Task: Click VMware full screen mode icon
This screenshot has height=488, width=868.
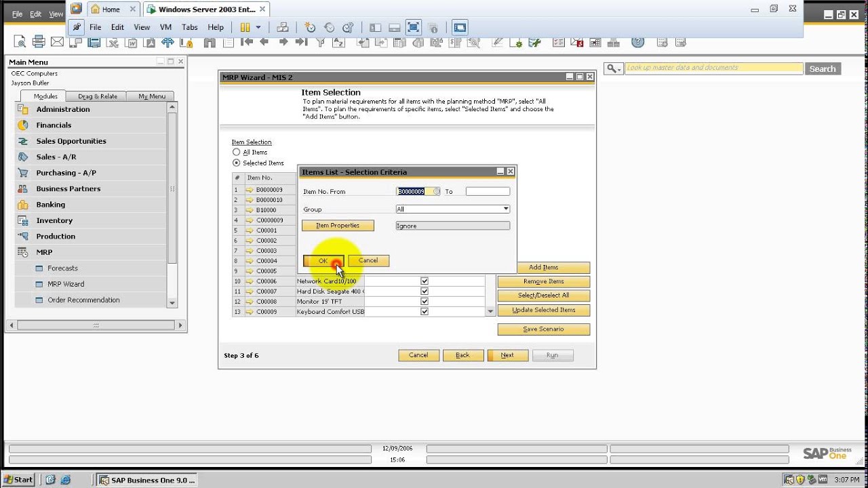Action: 414,28
